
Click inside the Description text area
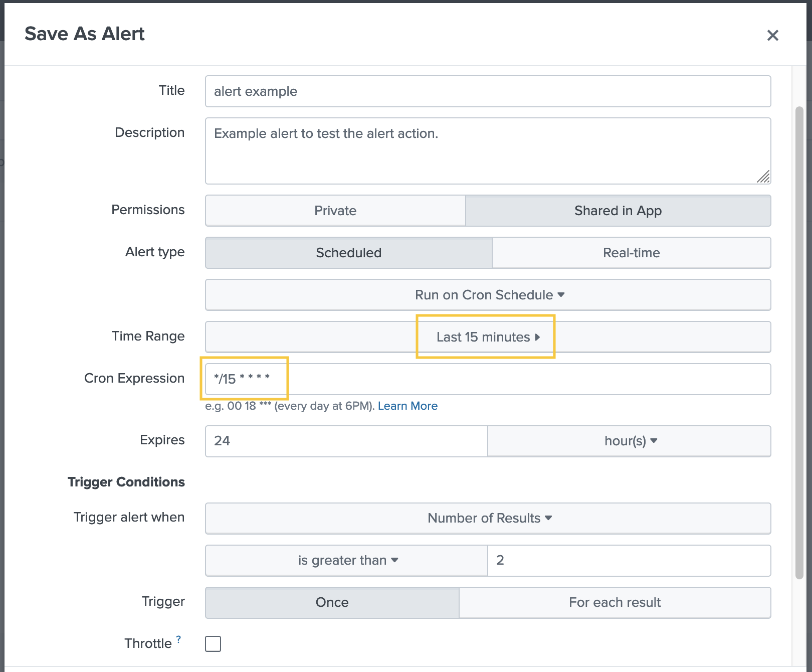[488, 150]
